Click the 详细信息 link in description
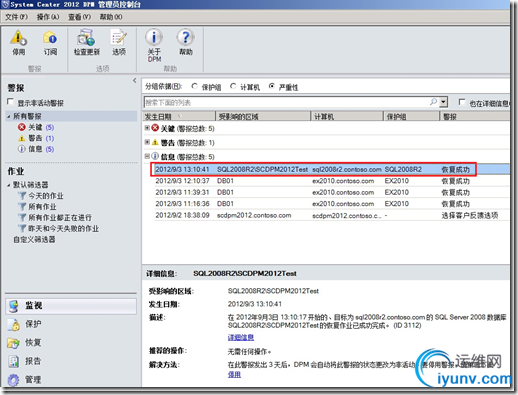Viewport: 518px width, 395px height. (x=241, y=338)
